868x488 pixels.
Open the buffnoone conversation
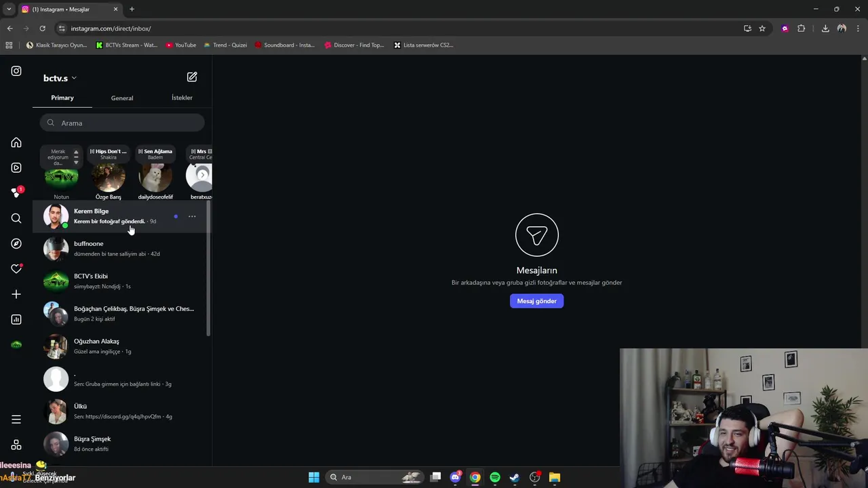[122, 249]
